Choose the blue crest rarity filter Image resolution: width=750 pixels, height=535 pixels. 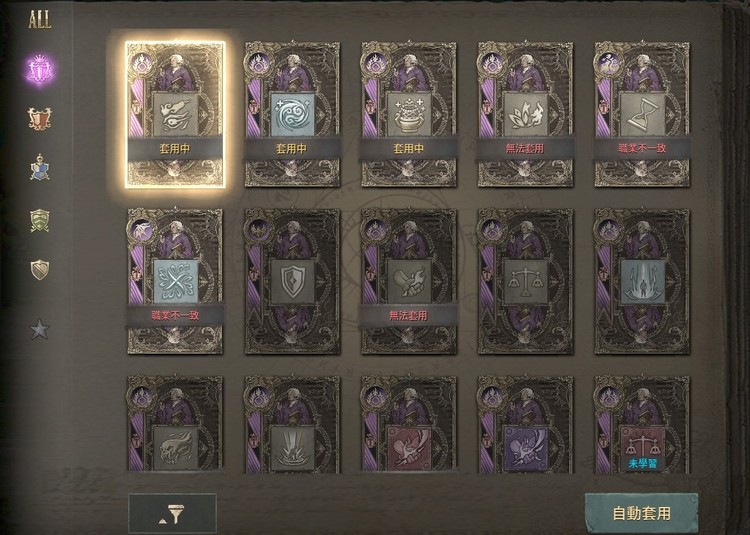point(40,168)
